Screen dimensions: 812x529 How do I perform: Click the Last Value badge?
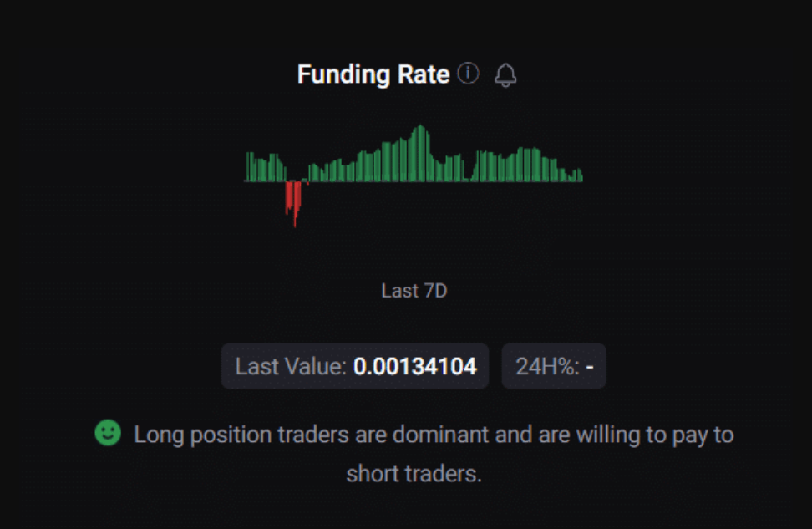[x=355, y=366]
